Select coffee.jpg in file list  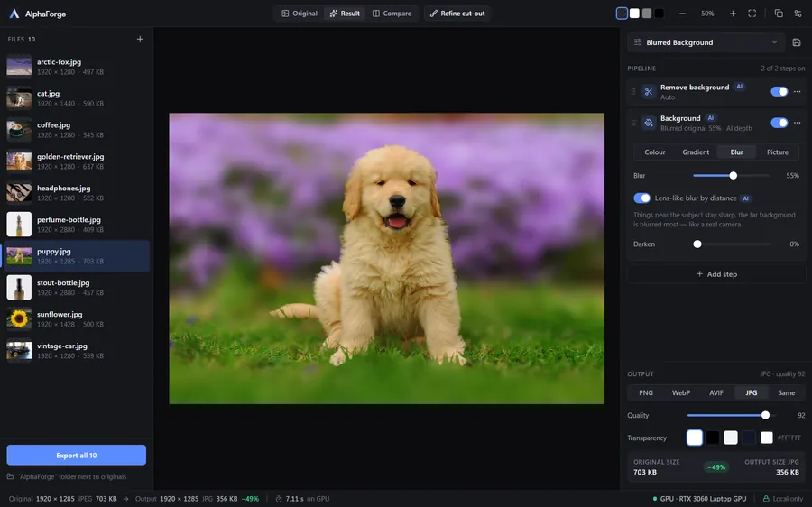pos(77,130)
